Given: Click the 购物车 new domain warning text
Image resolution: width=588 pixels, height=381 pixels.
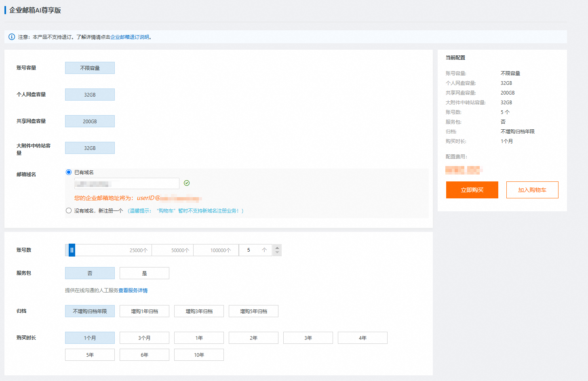Looking at the screenshot, I should [185, 211].
